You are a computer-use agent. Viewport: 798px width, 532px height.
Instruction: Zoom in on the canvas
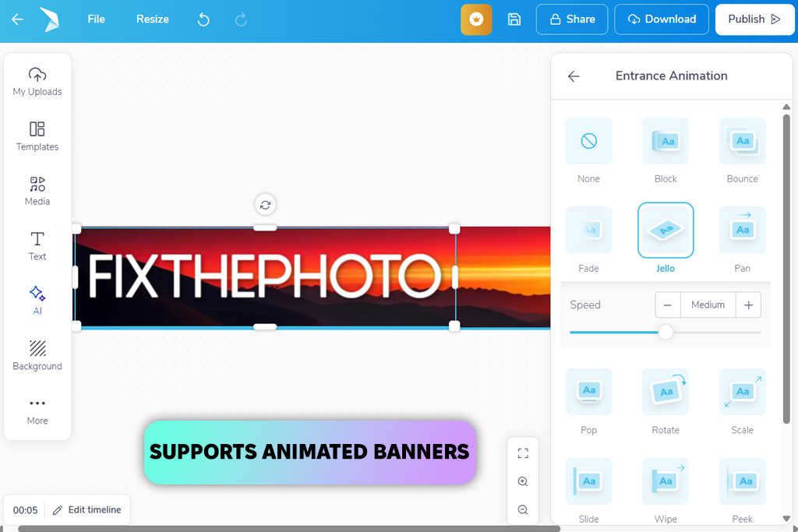point(523,481)
